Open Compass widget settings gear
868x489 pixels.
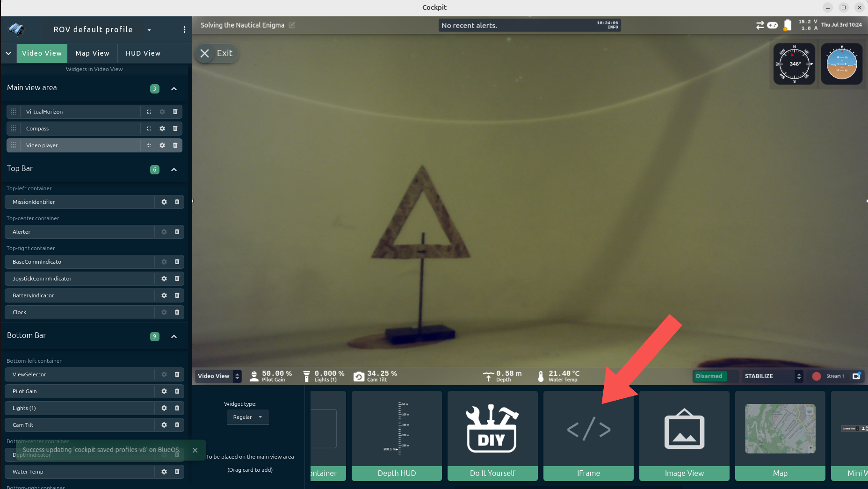162,129
